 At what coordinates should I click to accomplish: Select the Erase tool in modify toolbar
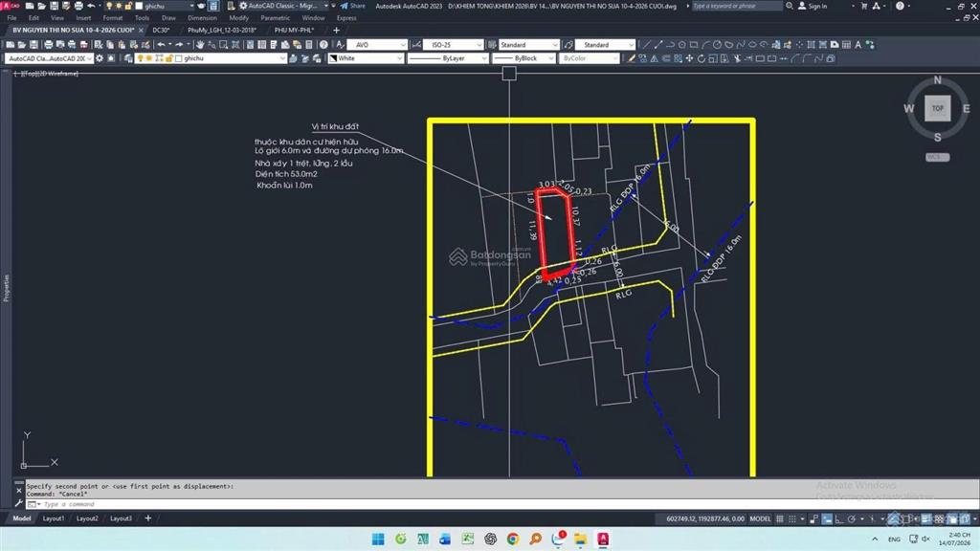tap(632, 58)
